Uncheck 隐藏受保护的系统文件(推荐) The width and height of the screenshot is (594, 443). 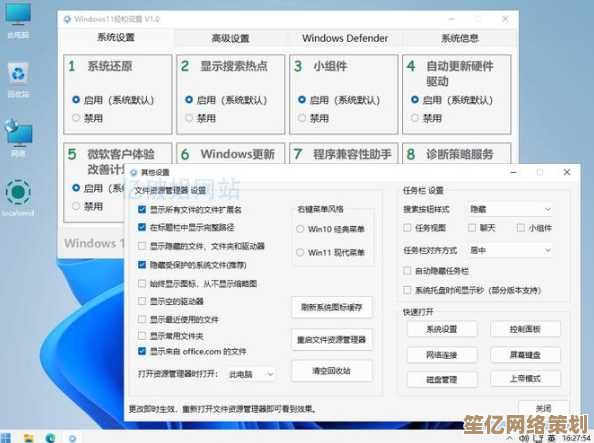(x=142, y=265)
